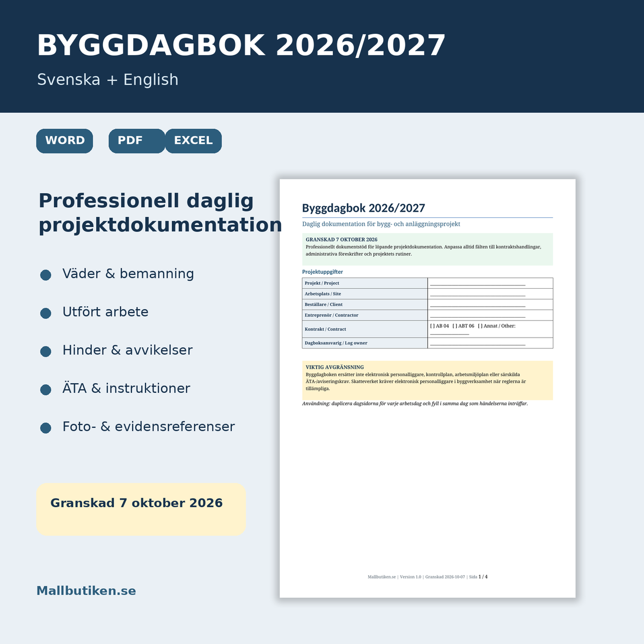Click the footer 'Version 1.0' text
This screenshot has height=644, width=644.
411,577
